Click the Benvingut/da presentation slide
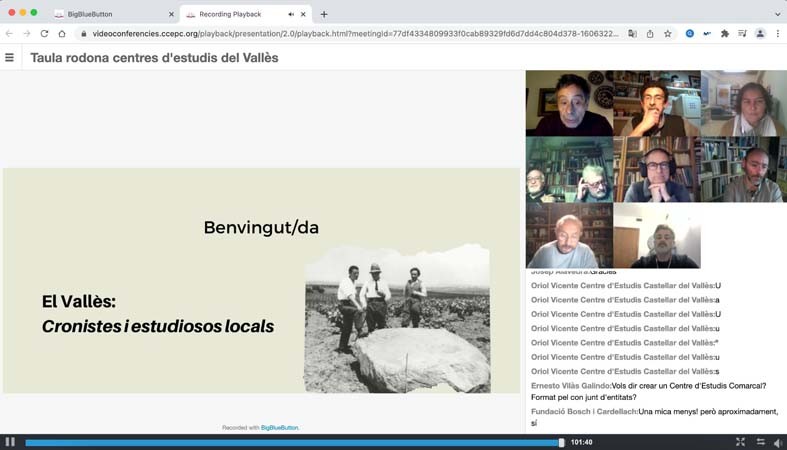 pos(261,280)
